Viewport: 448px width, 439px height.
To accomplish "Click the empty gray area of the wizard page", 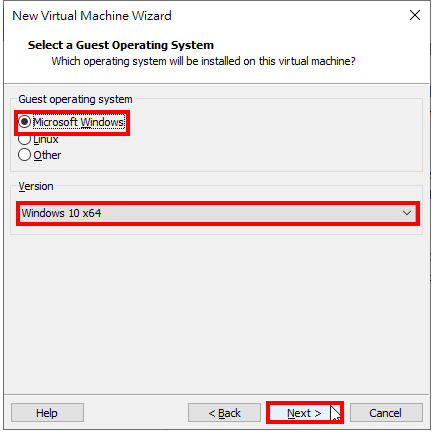I will (217, 313).
